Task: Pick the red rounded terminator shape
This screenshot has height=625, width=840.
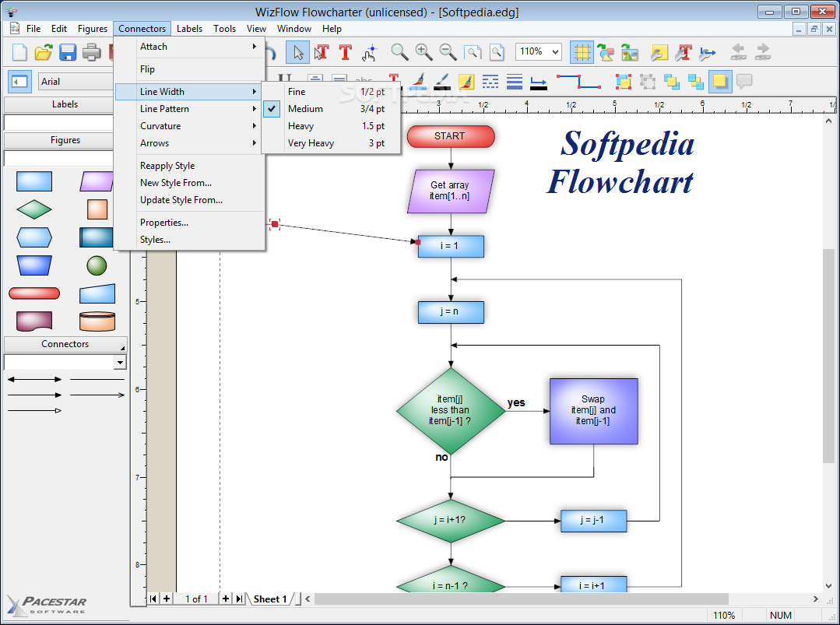Action: (x=34, y=293)
